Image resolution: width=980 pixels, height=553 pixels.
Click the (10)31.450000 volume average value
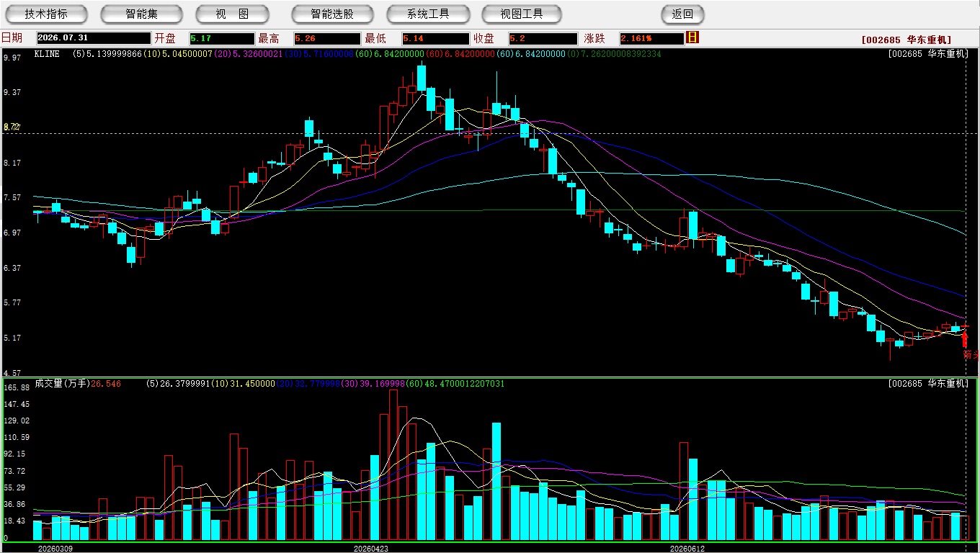(242, 384)
